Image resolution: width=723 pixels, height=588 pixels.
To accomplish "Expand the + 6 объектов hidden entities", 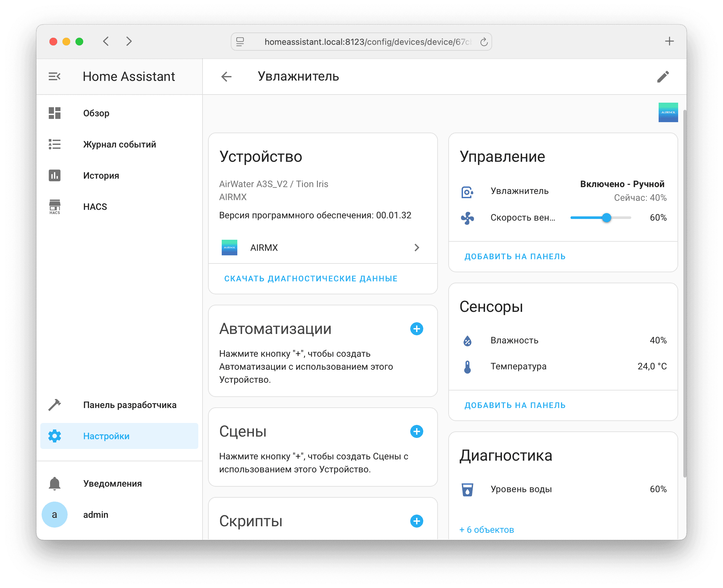I will (486, 530).
